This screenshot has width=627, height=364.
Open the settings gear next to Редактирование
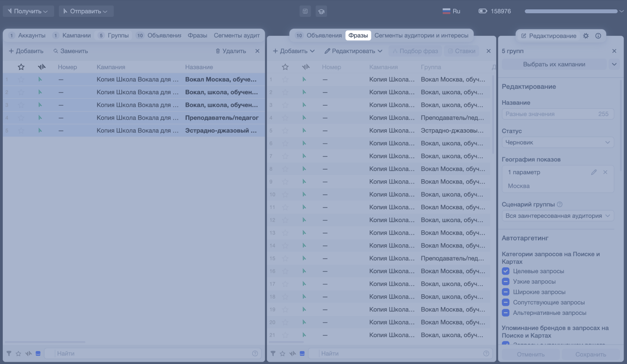point(586,36)
